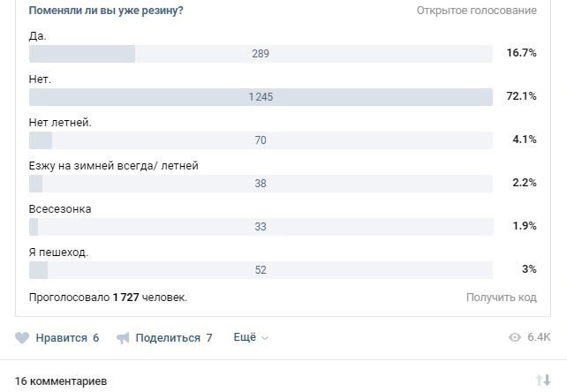This screenshot has height=392, width=567.
Task: Click the Я пешеход. result bar
Action: point(261,270)
